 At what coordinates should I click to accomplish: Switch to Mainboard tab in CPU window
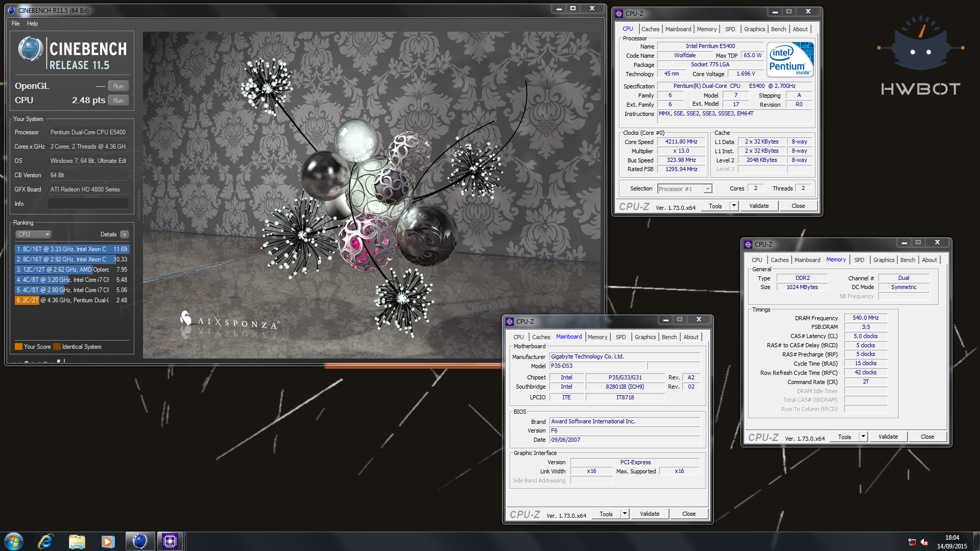coord(678,29)
